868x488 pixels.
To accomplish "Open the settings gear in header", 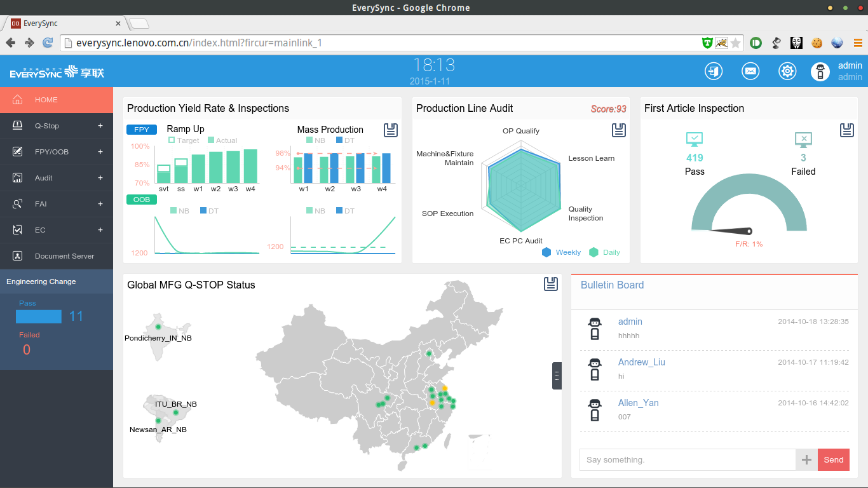I will (x=787, y=71).
